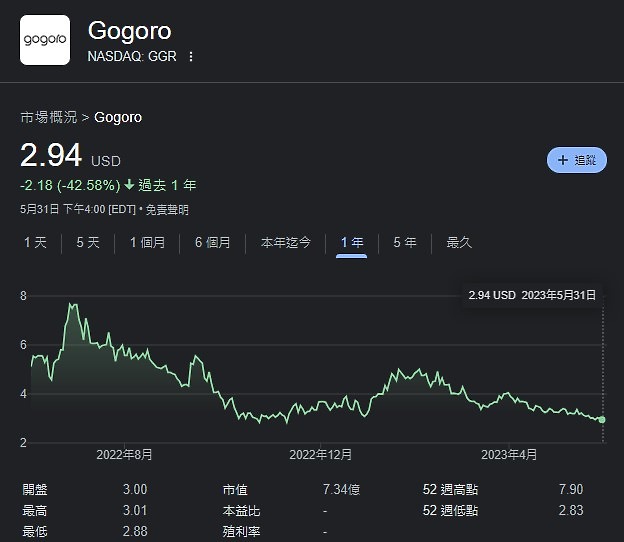Select the 1 年 range tab
624x542 pixels.
pyautogui.click(x=352, y=242)
